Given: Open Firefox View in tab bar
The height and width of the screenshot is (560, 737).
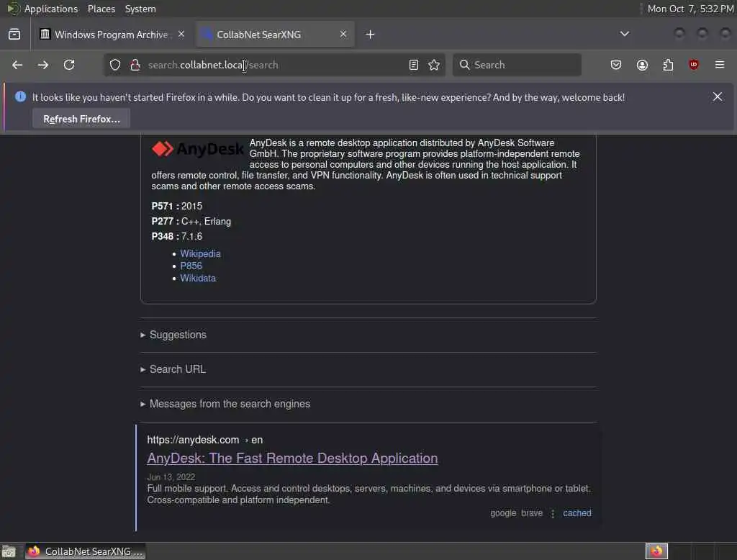Looking at the screenshot, I should [14, 35].
